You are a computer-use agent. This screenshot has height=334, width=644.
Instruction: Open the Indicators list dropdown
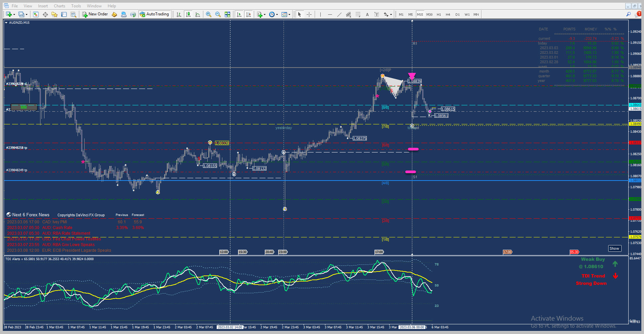[265, 14]
